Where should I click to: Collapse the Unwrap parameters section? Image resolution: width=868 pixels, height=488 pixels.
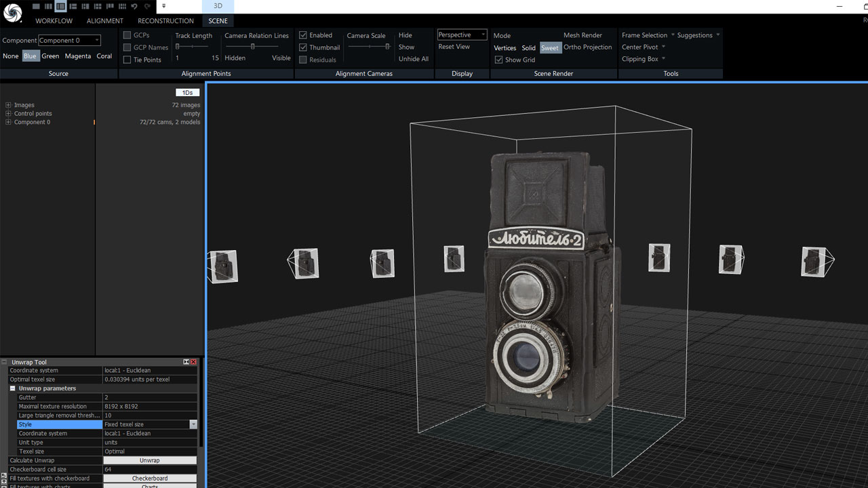point(12,388)
